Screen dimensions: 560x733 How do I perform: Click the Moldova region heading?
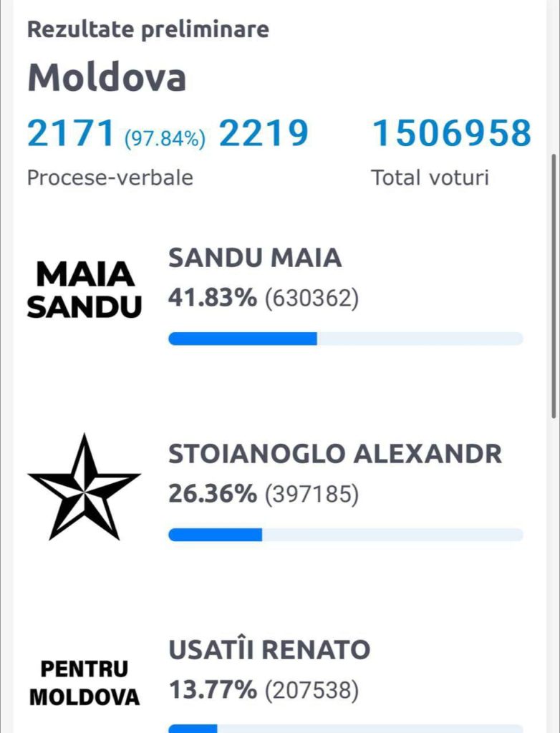click(107, 77)
